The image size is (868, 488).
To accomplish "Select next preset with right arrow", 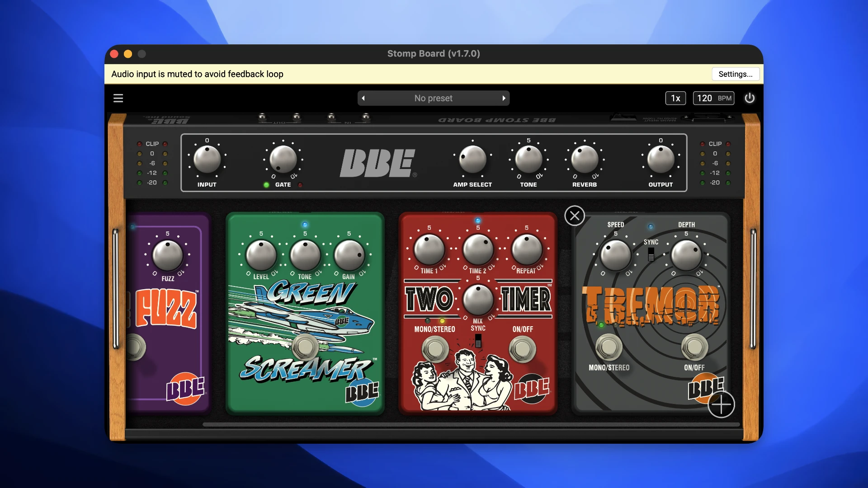I will [504, 98].
